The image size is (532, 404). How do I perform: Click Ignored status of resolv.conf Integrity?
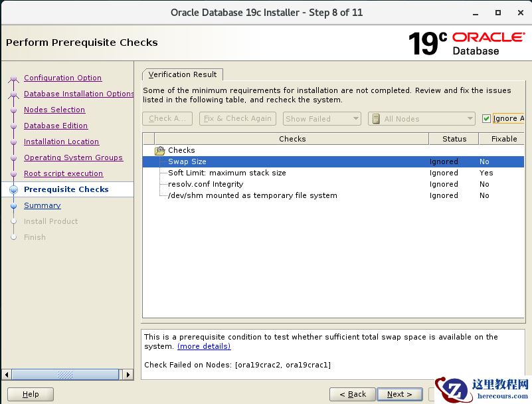444,184
